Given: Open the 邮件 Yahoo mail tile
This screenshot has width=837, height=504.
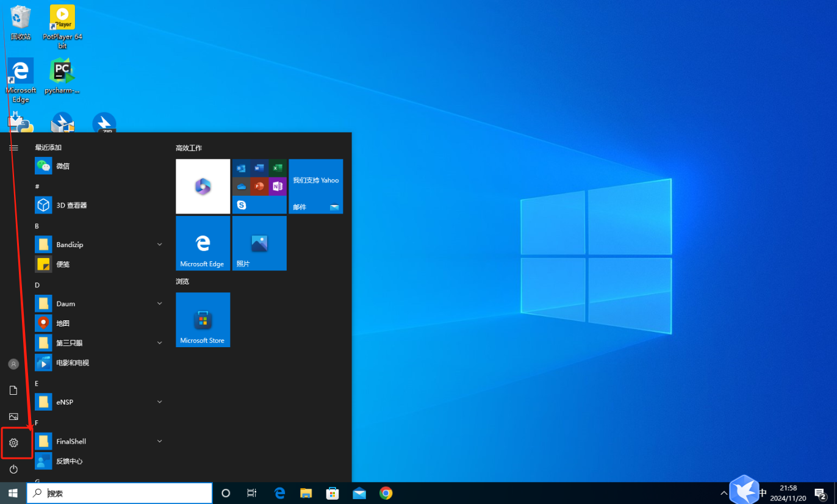Looking at the screenshot, I should click(x=316, y=186).
